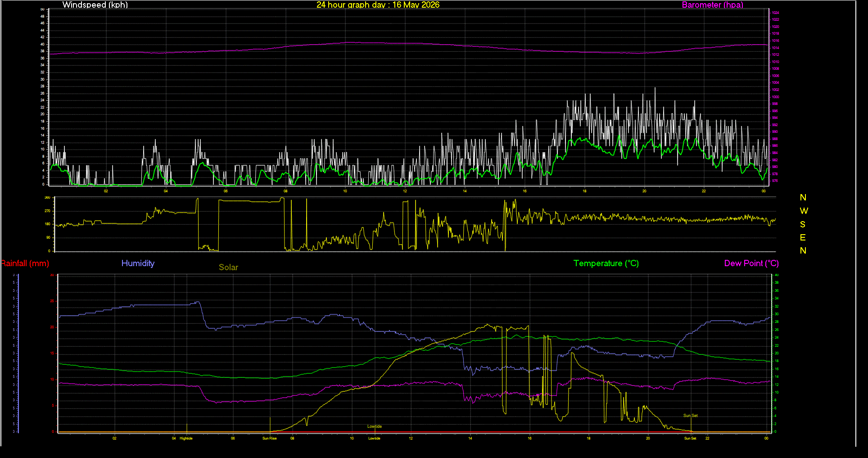Viewport: 868px width, 458px height.
Task: Click the Rainfall (mm) label
Action: 25,263
